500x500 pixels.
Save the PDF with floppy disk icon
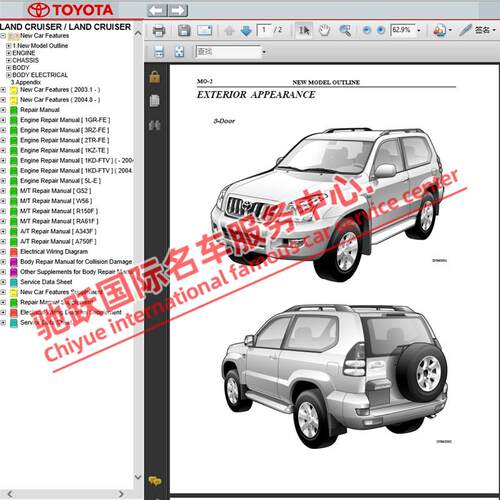point(184,31)
